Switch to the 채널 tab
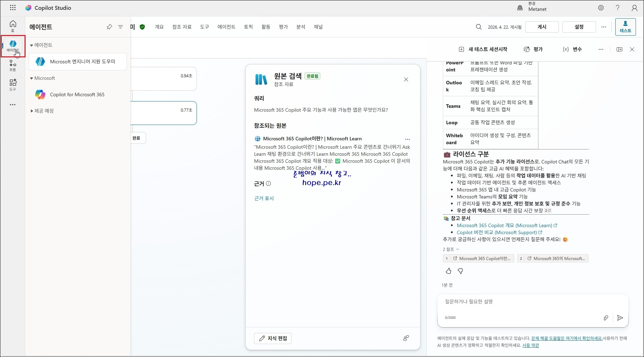This screenshot has height=357, width=644. [318, 27]
